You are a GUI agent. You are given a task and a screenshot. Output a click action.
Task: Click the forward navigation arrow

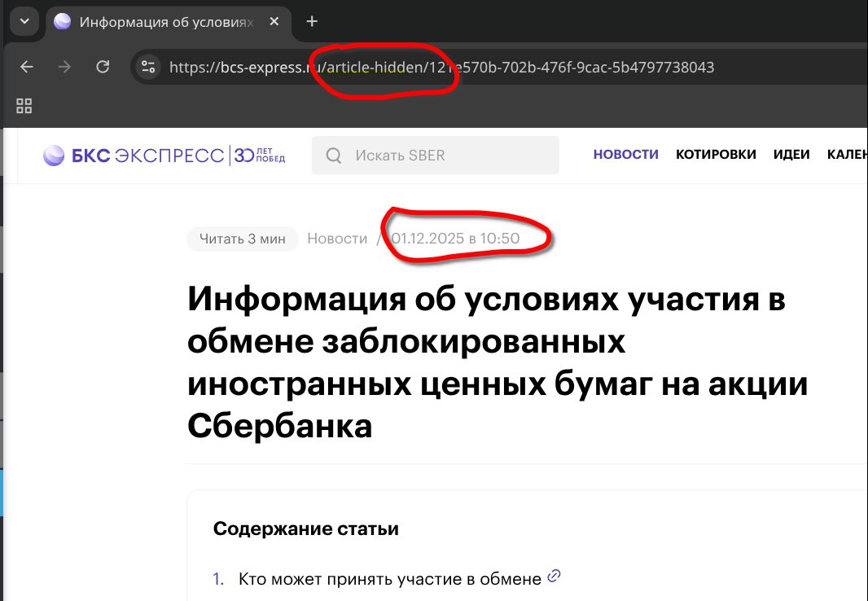(x=64, y=67)
